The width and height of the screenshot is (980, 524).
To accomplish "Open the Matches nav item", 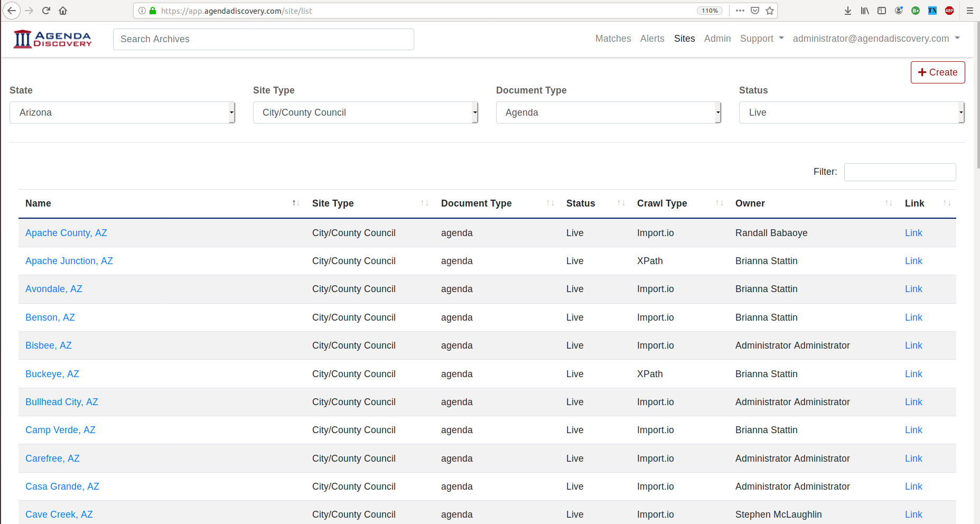I will (x=613, y=39).
